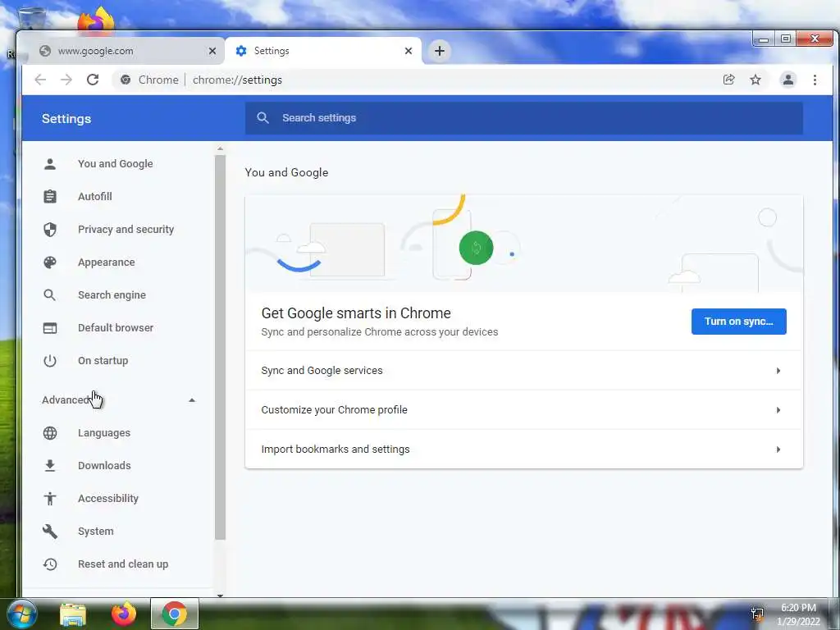This screenshot has height=630, width=840.
Task: Open the Default browser section
Action: (x=115, y=328)
